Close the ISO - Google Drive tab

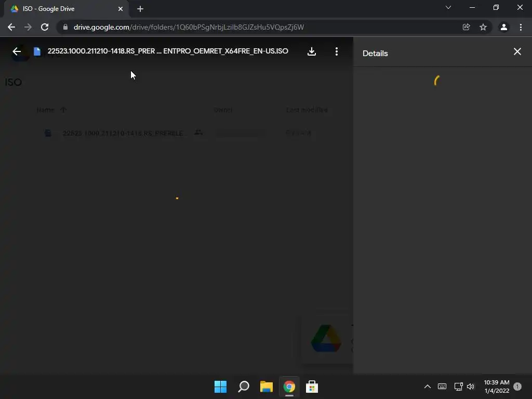coord(121,9)
